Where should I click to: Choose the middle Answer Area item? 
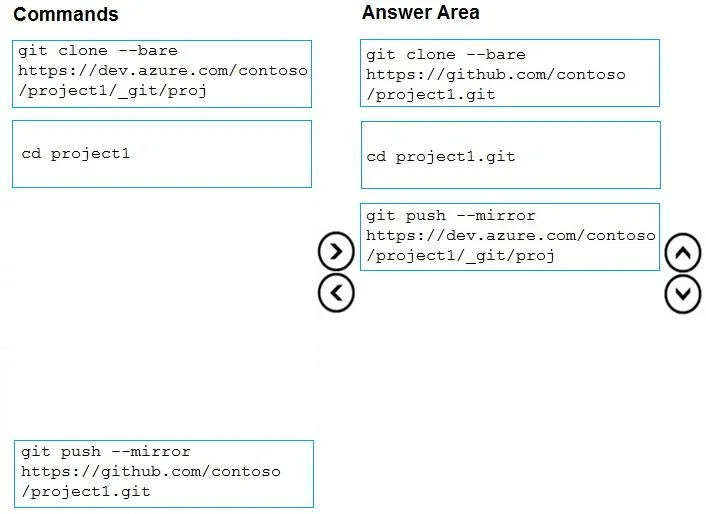click(x=511, y=155)
